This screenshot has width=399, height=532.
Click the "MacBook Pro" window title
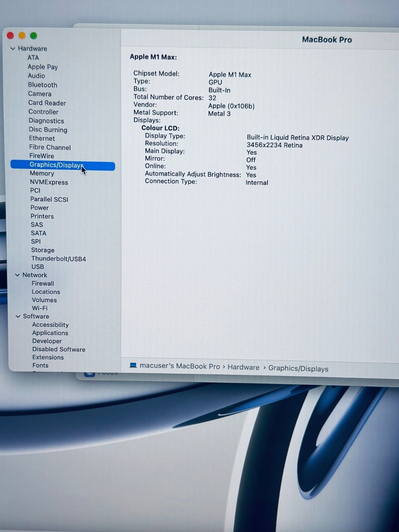(x=327, y=40)
